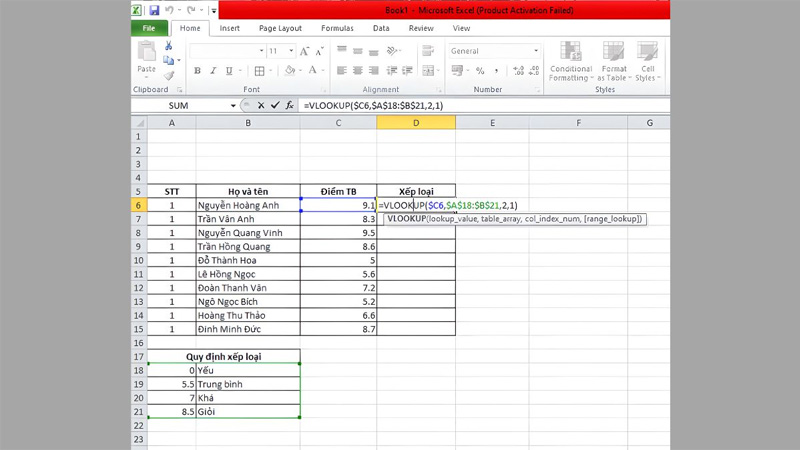The width and height of the screenshot is (800, 450).
Task: Click the Copy icon
Action: click(x=168, y=61)
